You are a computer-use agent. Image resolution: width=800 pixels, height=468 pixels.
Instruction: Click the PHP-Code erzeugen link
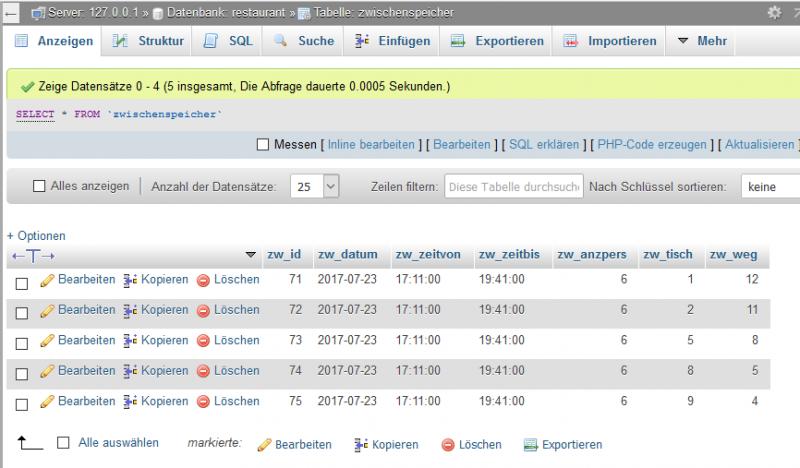tap(654, 145)
